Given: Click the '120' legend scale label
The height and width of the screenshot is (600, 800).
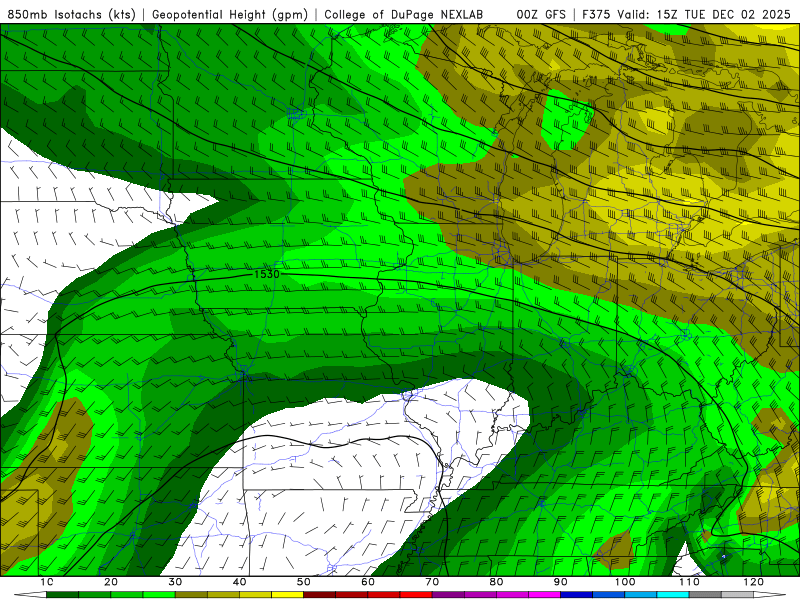Looking at the screenshot, I should 754,582.
